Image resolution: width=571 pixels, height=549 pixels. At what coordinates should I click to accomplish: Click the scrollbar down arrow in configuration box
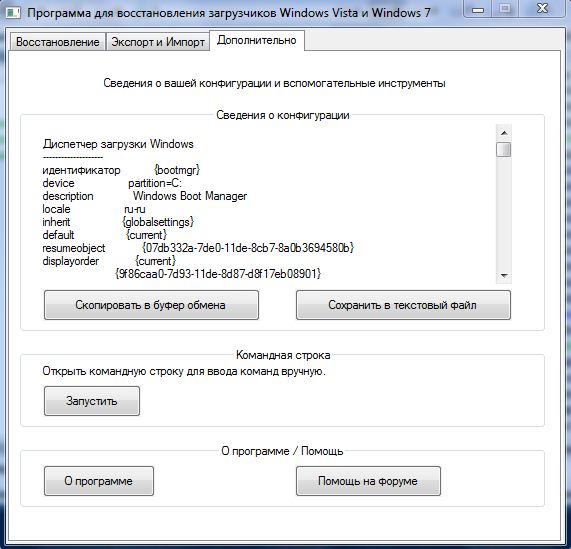pyautogui.click(x=504, y=276)
